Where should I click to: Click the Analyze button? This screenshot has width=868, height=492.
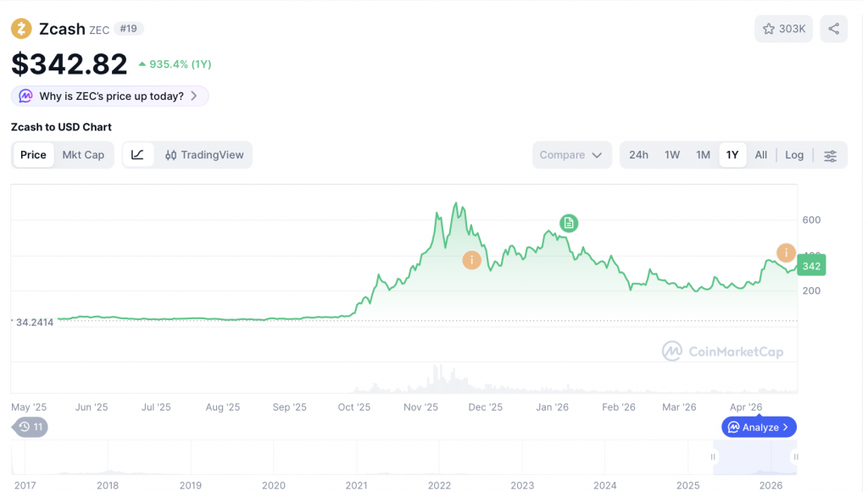click(x=758, y=427)
